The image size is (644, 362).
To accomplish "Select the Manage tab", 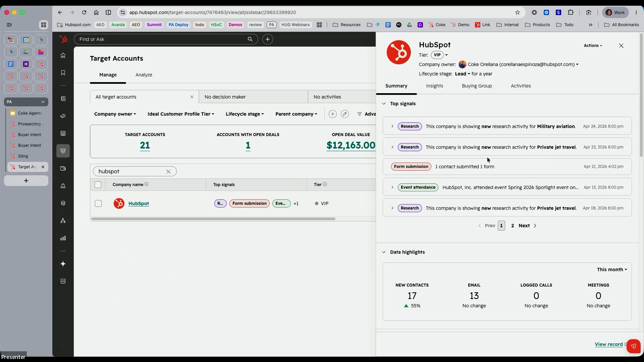I will coord(108,75).
